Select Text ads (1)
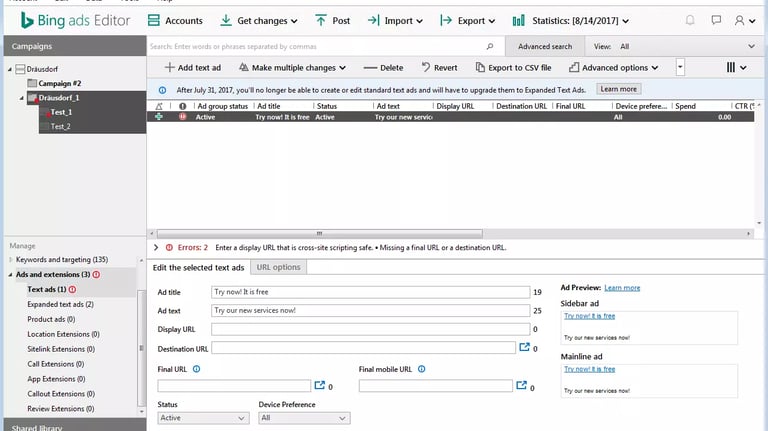Viewport: 768px width, 431px height. [47, 289]
